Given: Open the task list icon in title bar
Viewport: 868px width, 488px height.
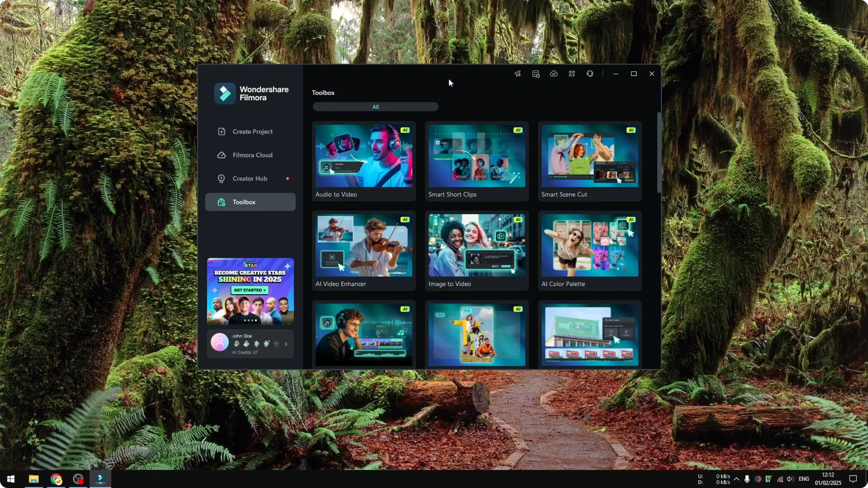Looking at the screenshot, I should click(536, 74).
